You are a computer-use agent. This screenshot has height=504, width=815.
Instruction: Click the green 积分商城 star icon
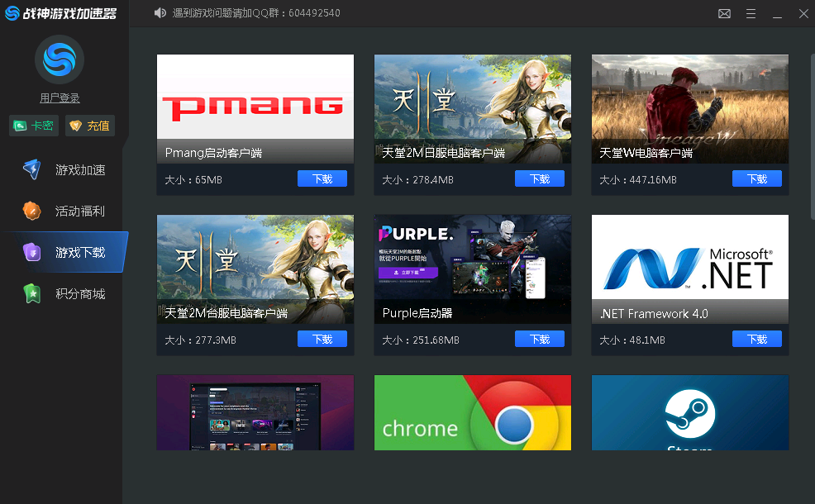(32, 293)
